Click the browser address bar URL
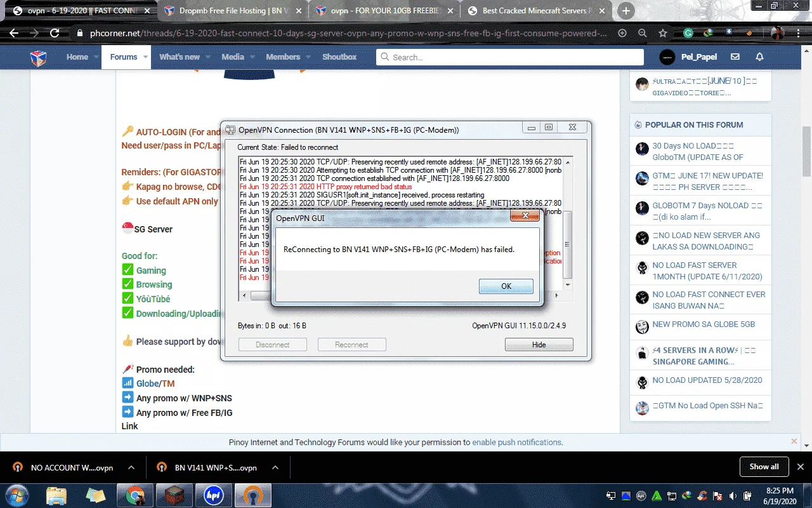812x508 pixels. tap(349, 33)
